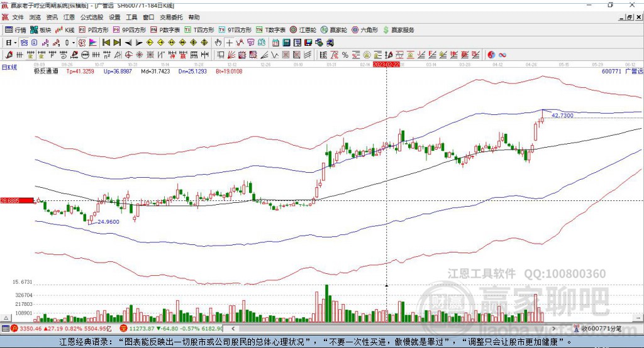Expand the 日 period dropdown
644x348 pixels.
15,43
